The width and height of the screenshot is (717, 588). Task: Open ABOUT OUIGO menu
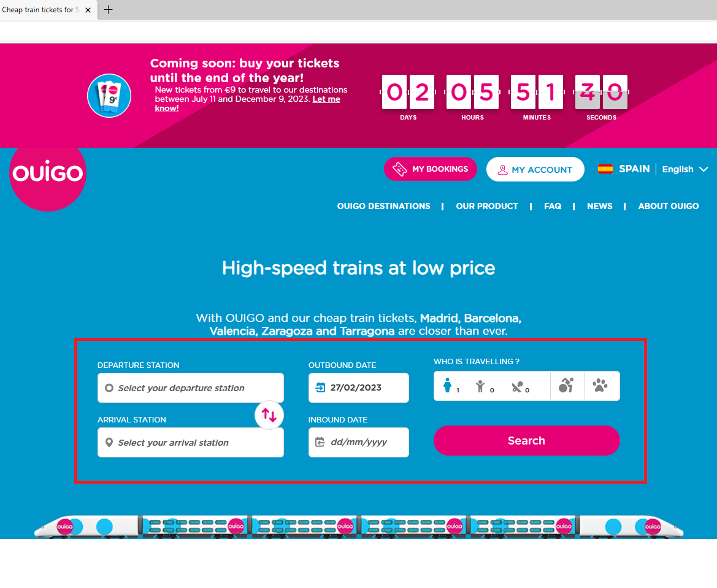668,206
